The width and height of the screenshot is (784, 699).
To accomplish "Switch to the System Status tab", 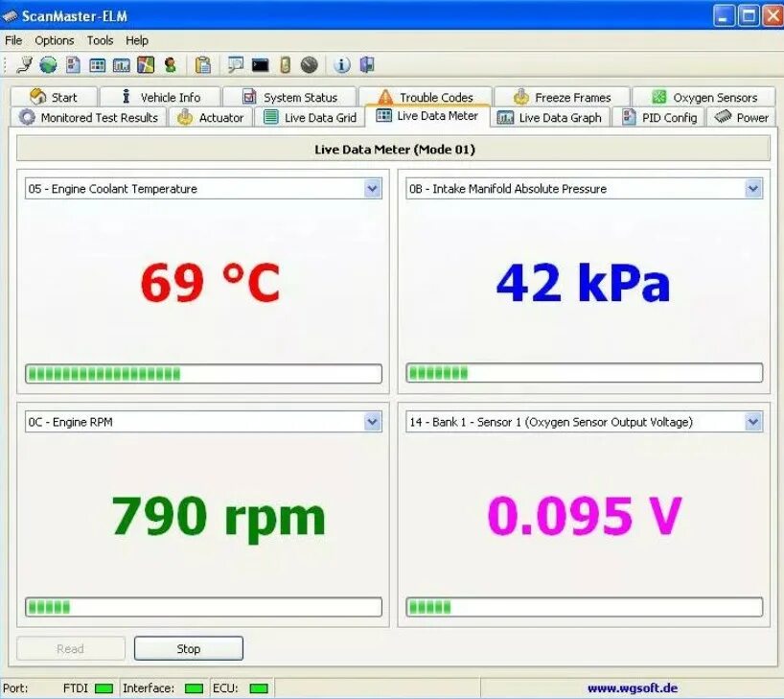I will (x=289, y=97).
